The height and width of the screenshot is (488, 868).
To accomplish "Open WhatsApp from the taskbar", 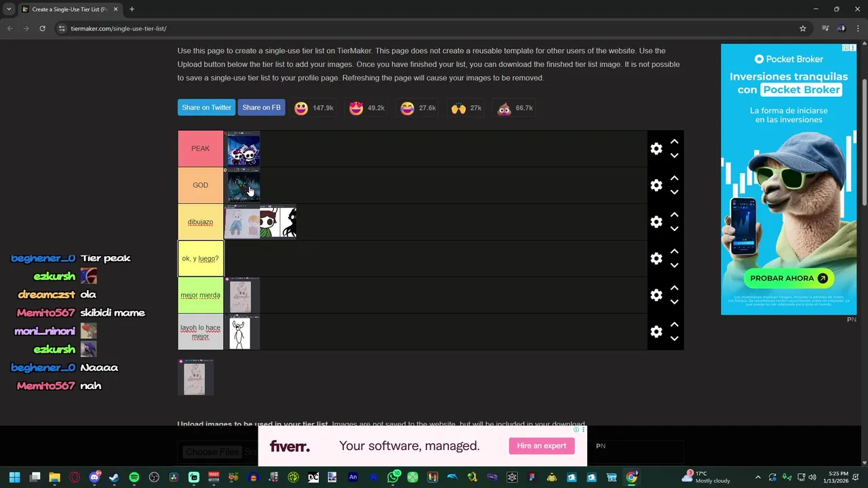I will [x=393, y=477].
